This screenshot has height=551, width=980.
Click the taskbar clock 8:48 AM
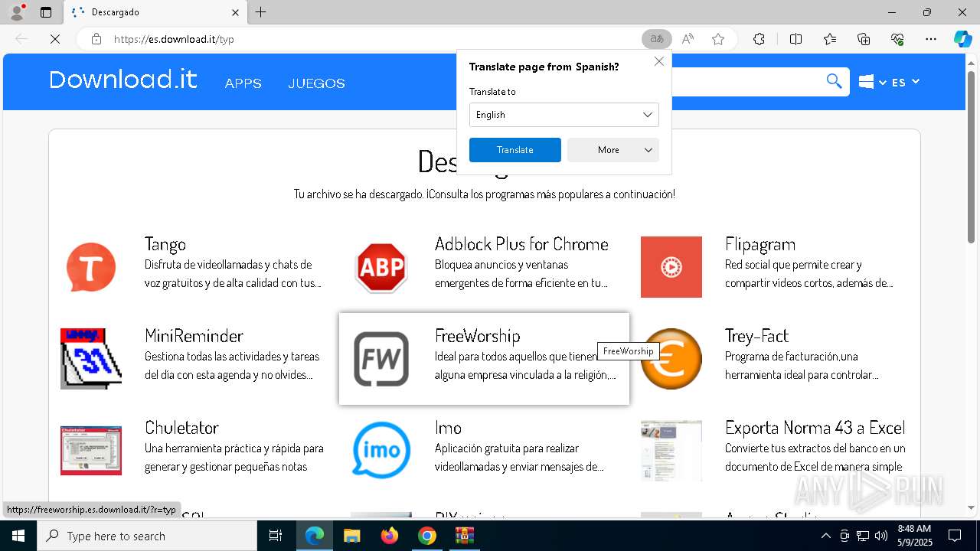914,536
